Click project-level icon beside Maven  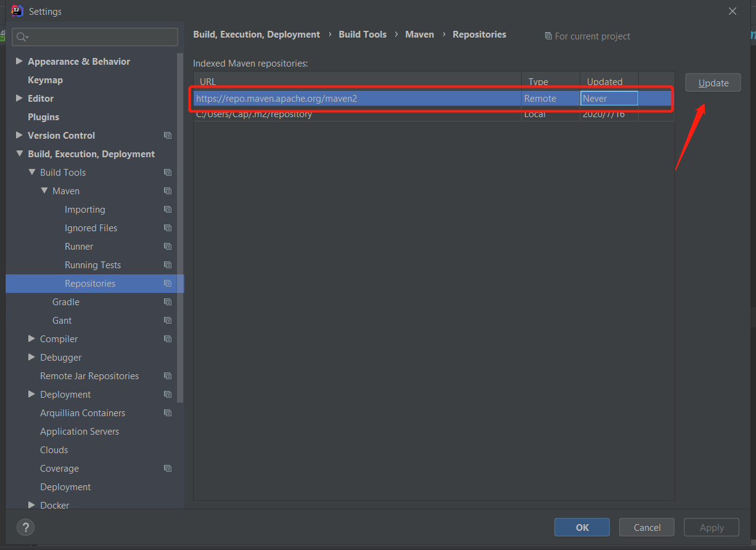tap(168, 191)
